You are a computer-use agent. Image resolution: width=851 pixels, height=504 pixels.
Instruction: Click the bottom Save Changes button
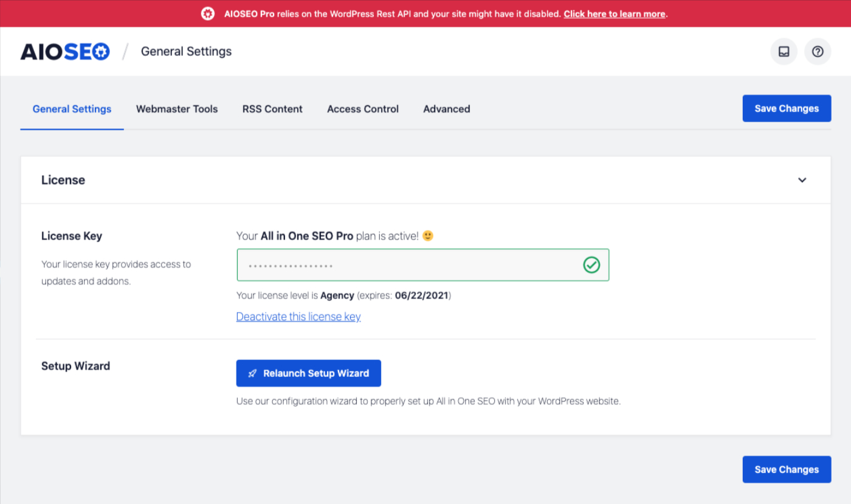pyautogui.click(x=787, y=469)
